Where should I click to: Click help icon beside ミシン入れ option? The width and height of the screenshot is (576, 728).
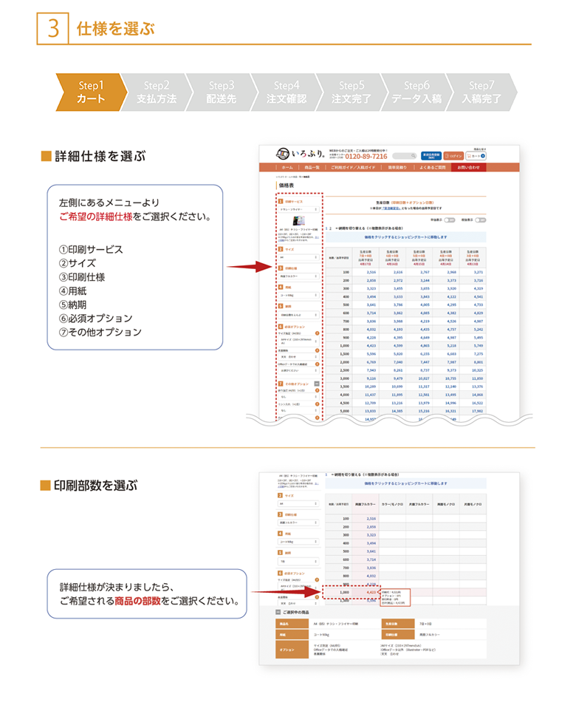coord(318,404)
